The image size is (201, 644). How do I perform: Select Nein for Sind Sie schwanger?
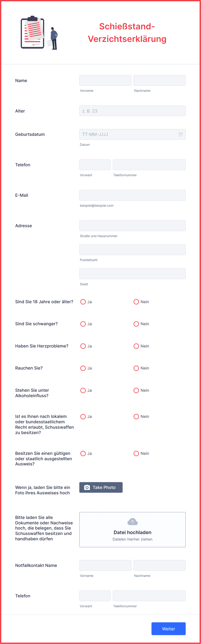(136, 324)
